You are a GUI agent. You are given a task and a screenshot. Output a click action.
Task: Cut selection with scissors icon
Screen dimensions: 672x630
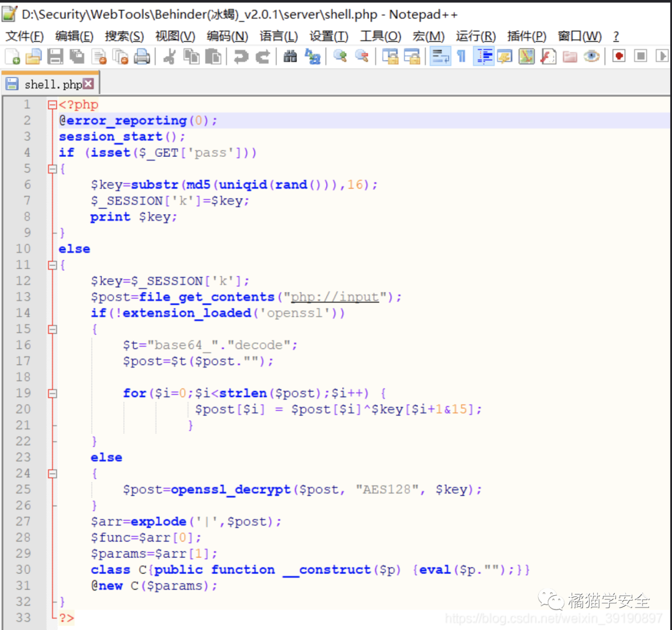[169, 57]
